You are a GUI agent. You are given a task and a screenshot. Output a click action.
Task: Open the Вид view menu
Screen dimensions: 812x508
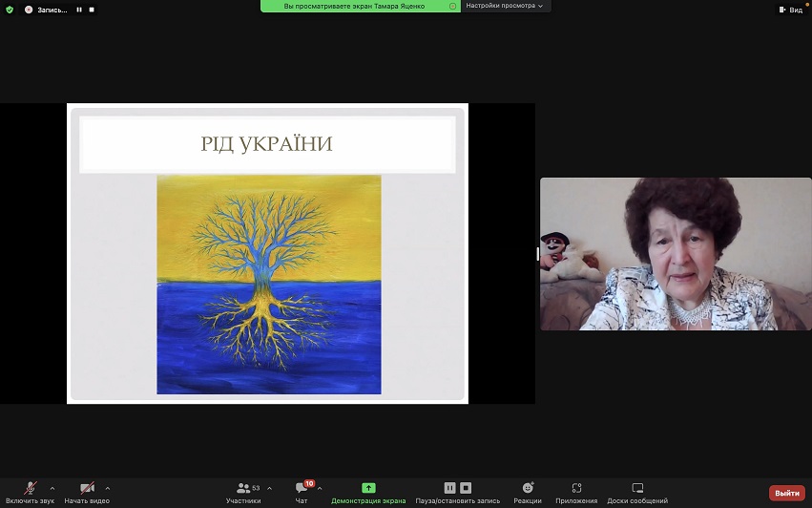[x=791, y=10]
